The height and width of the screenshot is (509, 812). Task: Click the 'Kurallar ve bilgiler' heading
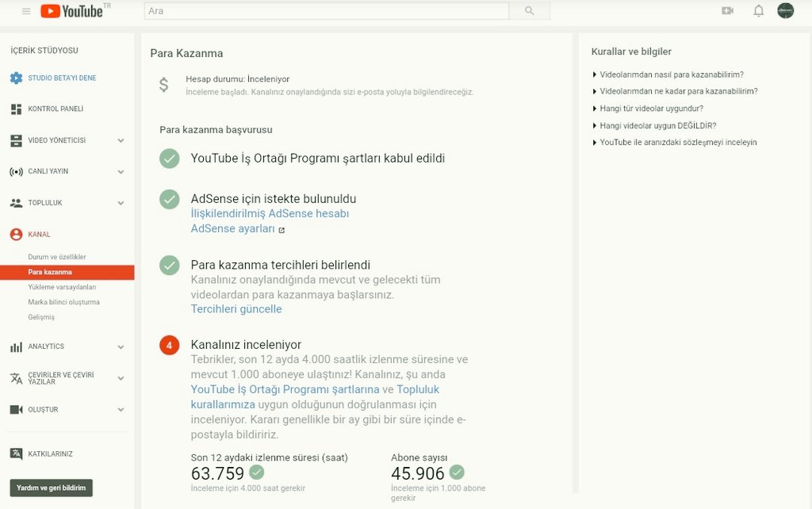(x=631, y=52)
